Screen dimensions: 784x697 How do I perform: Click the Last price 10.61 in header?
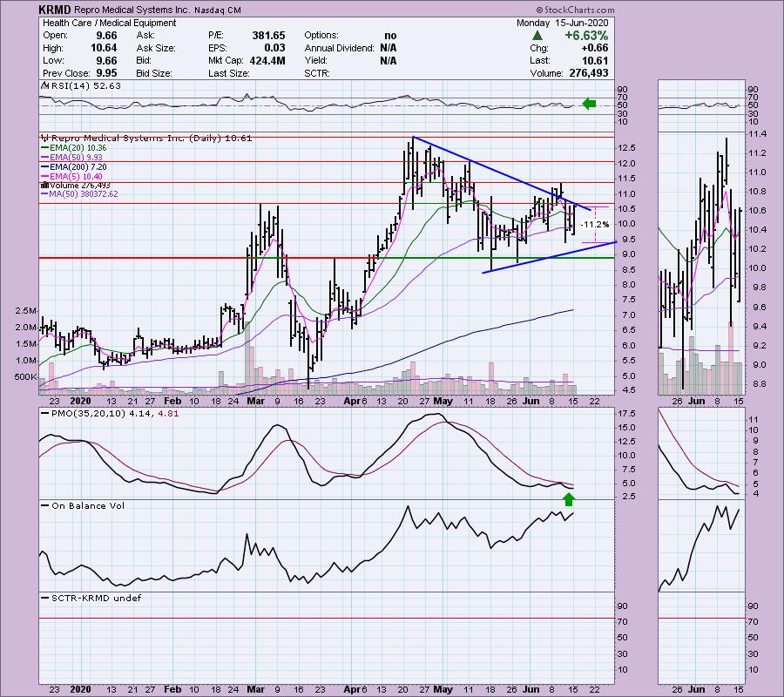click(595, 60)
